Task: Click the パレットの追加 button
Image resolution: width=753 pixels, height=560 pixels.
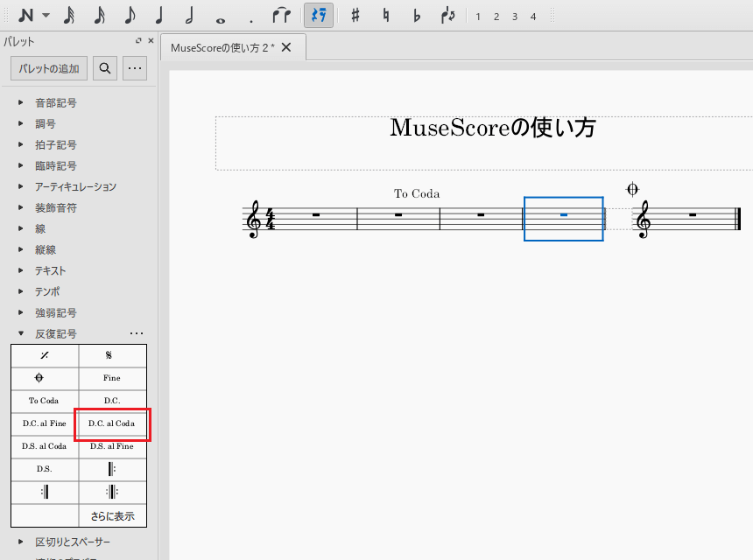Action: coord(49,68)
